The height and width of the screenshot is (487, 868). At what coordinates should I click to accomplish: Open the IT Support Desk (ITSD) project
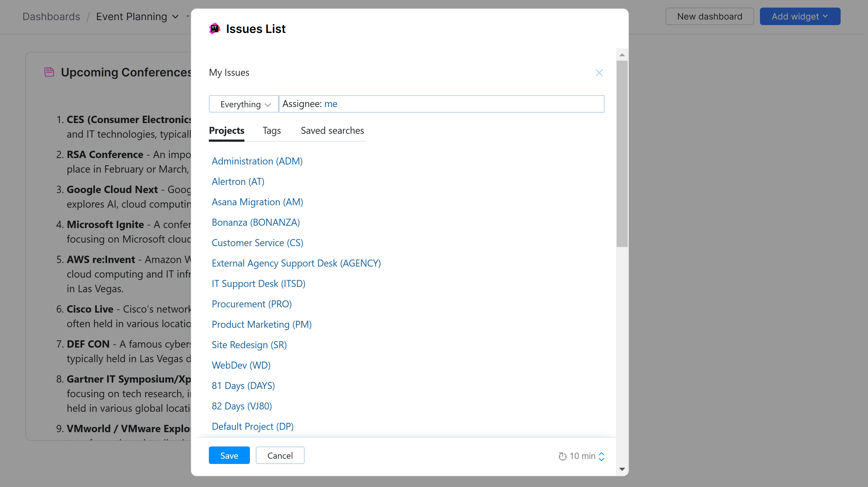tap(258, 283)
